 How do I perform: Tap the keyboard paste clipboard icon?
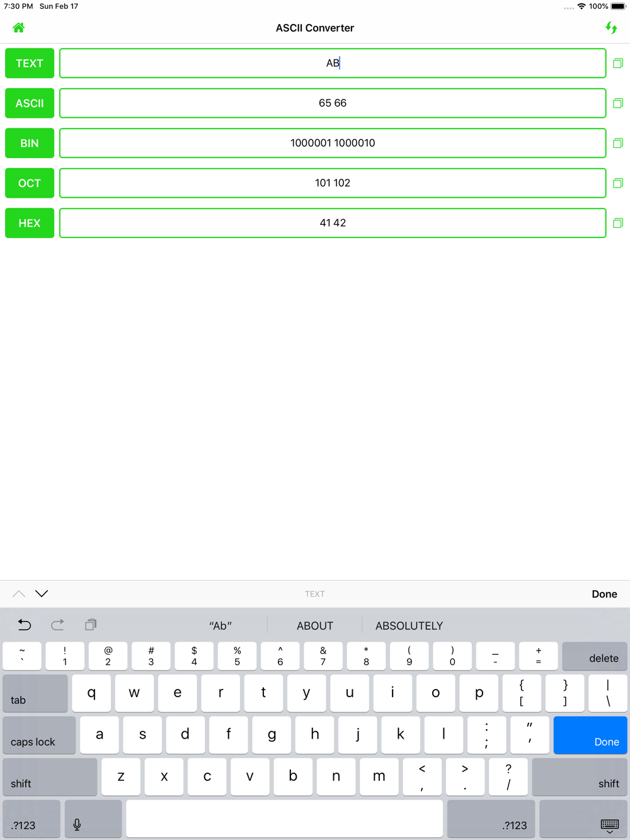pos(91,625)
